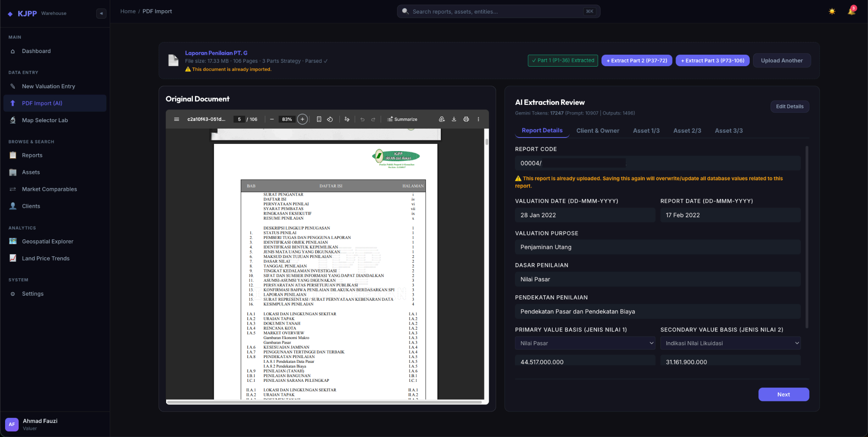Click Valuation Date field 28 Jan 2022
The image size is (868, 437).
tap(585, 215)
